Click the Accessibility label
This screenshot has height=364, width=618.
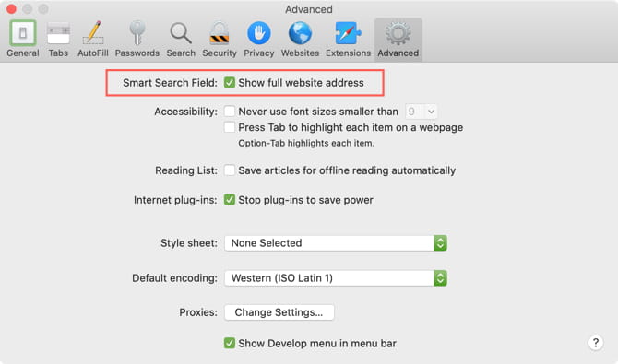coord(185,112)
